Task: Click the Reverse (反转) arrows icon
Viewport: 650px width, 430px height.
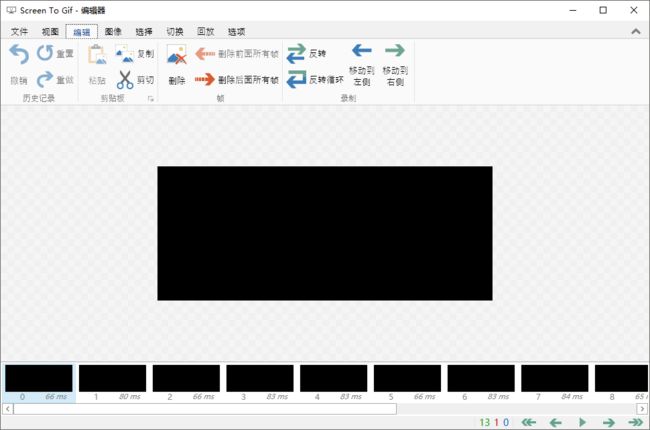Action: (296, 53)
